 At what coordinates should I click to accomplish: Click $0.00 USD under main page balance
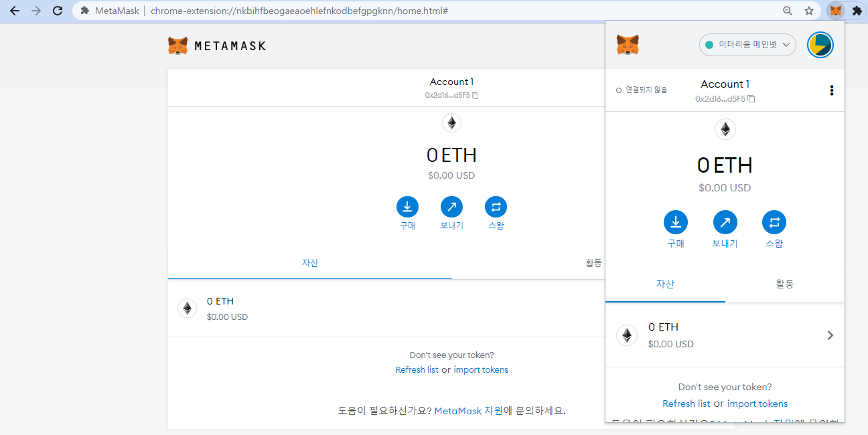point(451,175)
